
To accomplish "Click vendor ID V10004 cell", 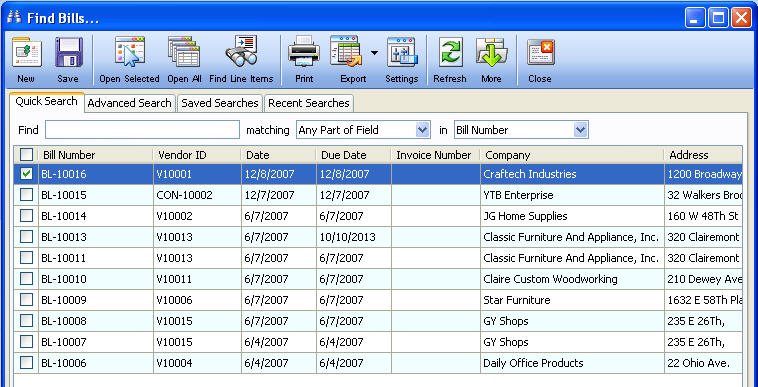I will 197,363.
